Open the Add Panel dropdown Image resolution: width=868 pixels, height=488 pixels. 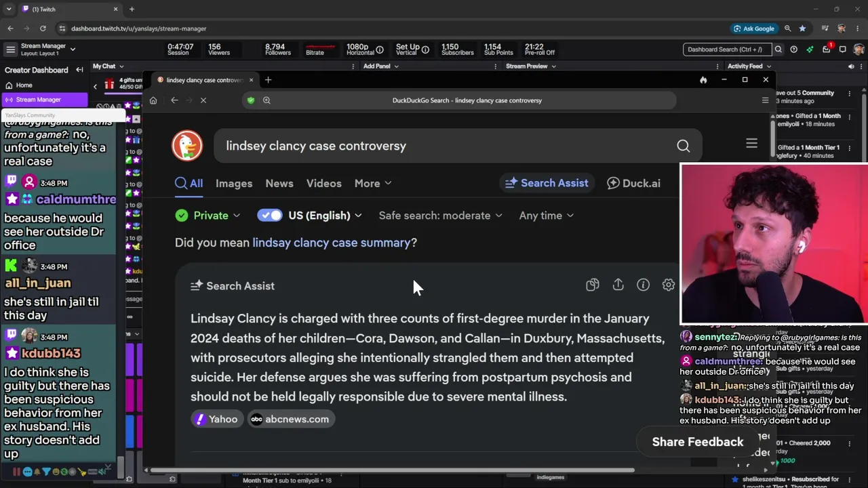point(381,66)
